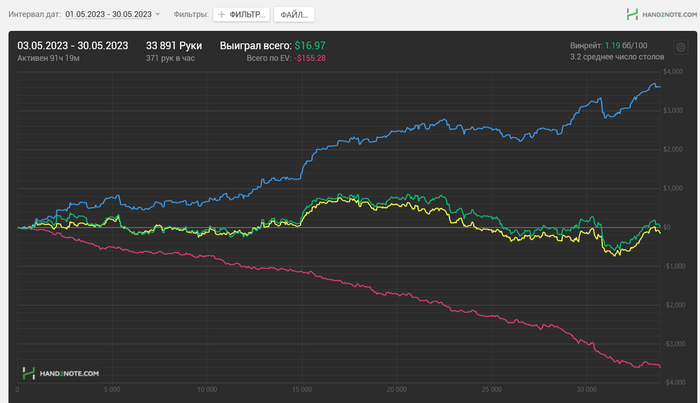Click the Фильтры label
700x403 pixels.
coord(189,15)
